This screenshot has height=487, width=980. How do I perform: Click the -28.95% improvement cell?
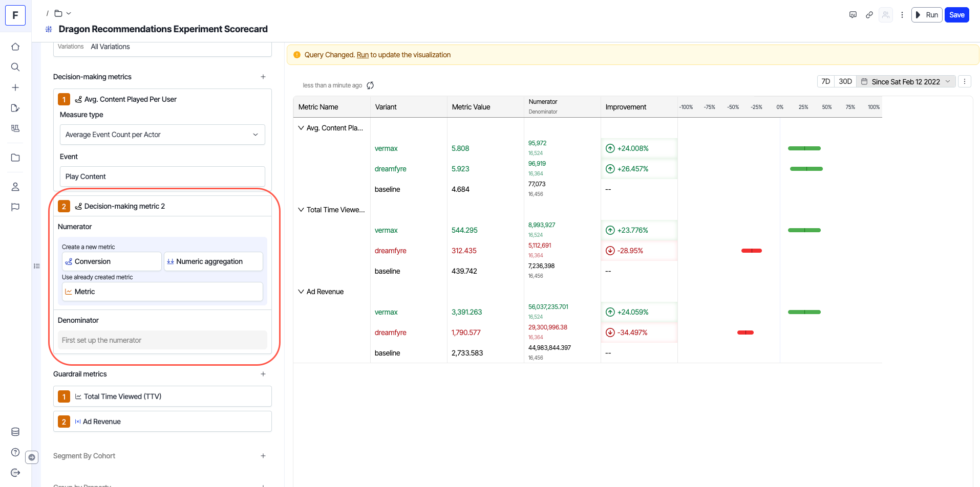(x=639, y=251)
